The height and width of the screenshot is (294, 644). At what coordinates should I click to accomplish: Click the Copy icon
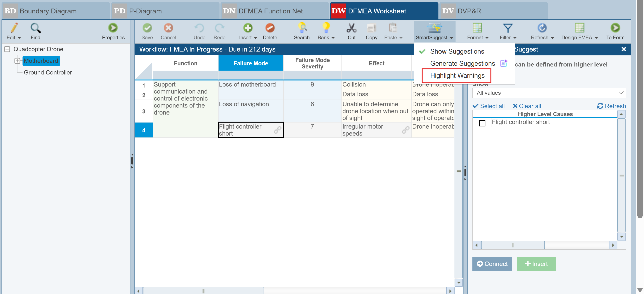pos(371,28)
